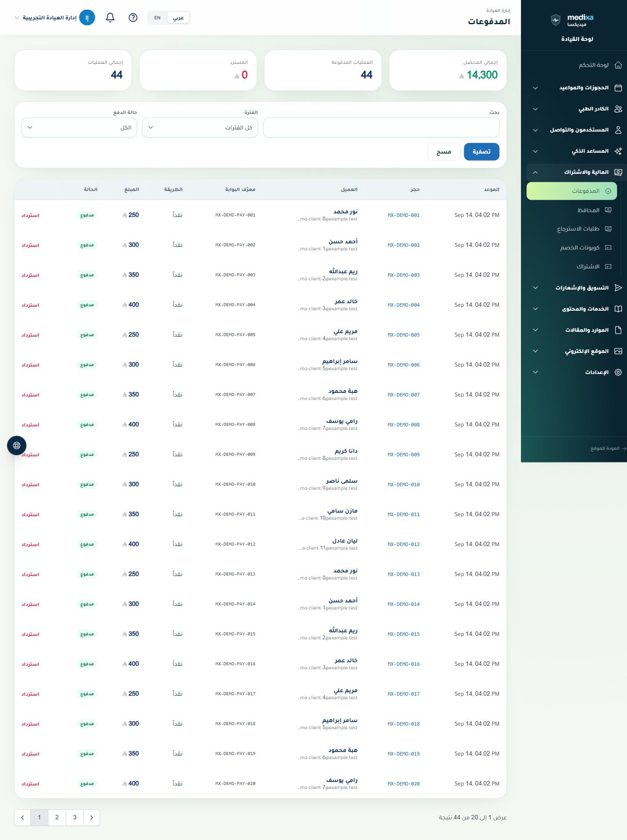Open the الفترة dropdown showing كل الفترات
The height and width of the screenshot is (840, 627).
(200, 128)
